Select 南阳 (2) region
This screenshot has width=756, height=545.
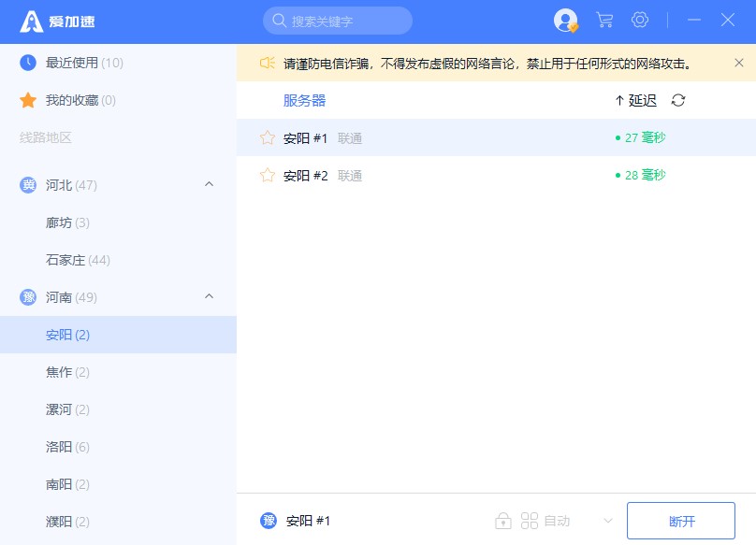pyautogui.click(x=118, y=484)
